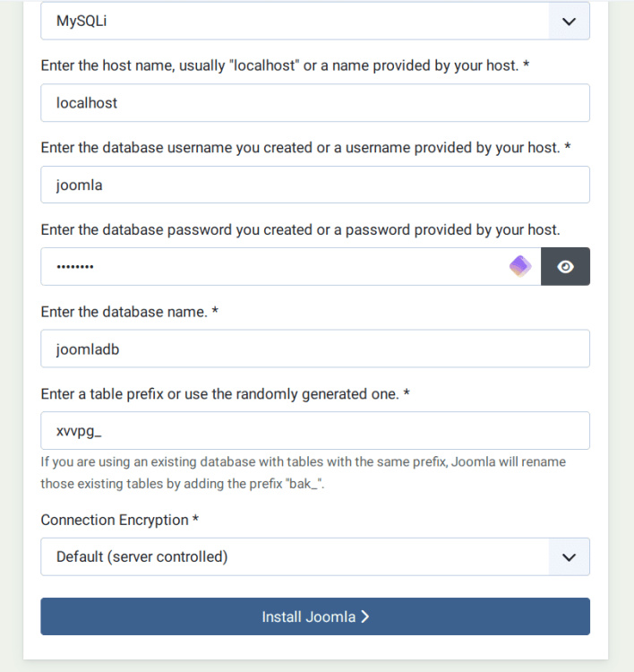
Task: Focus the host name field containing localhost
Action: pos(315,103)
